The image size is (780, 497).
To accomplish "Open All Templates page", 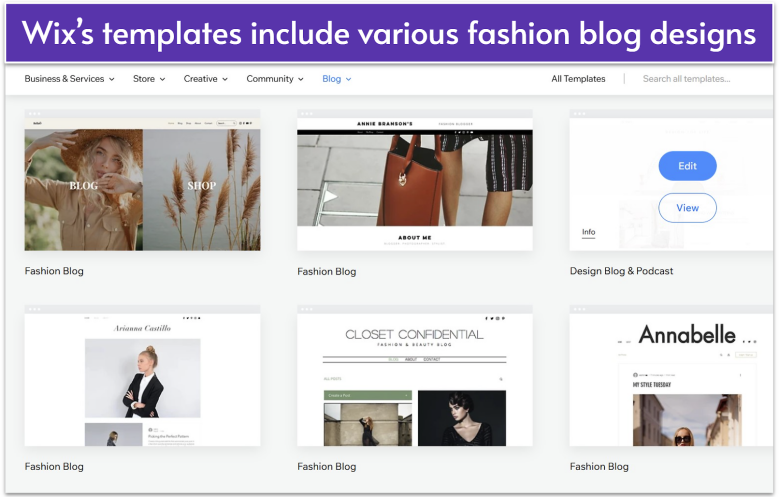I will [578, 79].
